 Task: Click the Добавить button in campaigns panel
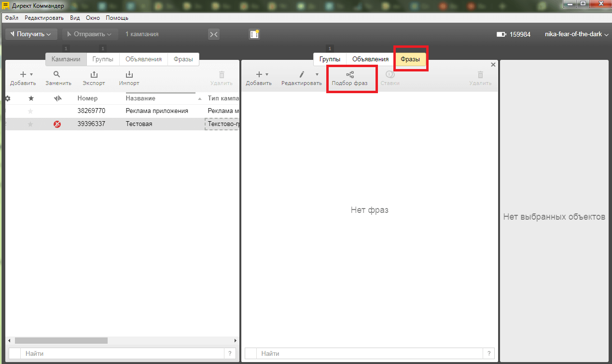click(23, 78)
